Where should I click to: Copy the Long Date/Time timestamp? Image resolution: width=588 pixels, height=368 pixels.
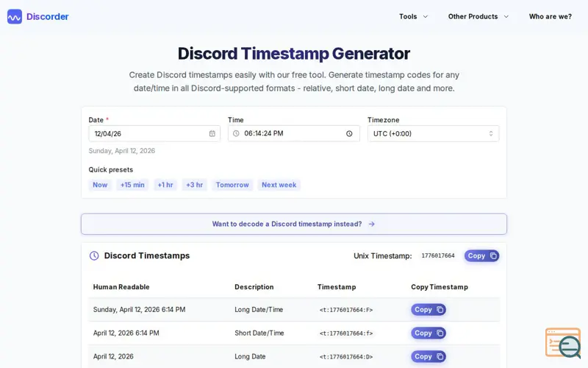(429, 310)
